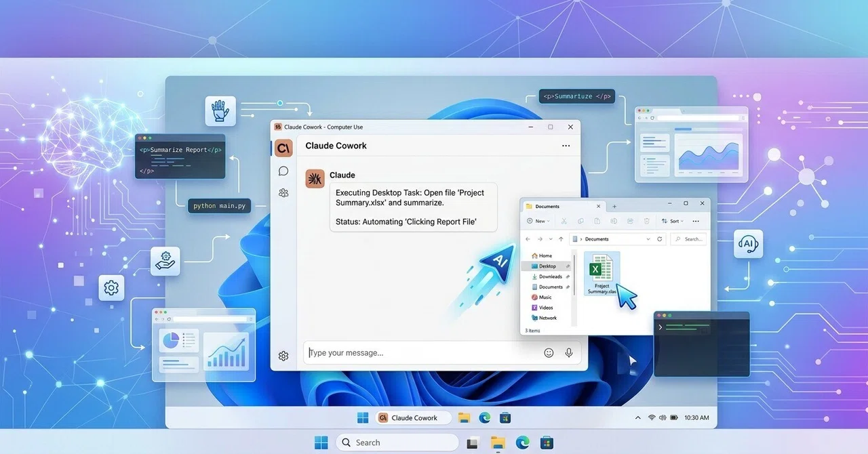868x454 pixels.
Task: Click the Rename icon in File Explorer toolbar
Action: tap(614, 221)
